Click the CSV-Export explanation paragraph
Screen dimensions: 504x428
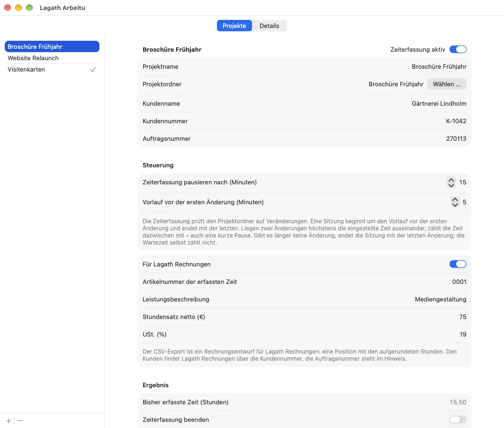[299, 355]
